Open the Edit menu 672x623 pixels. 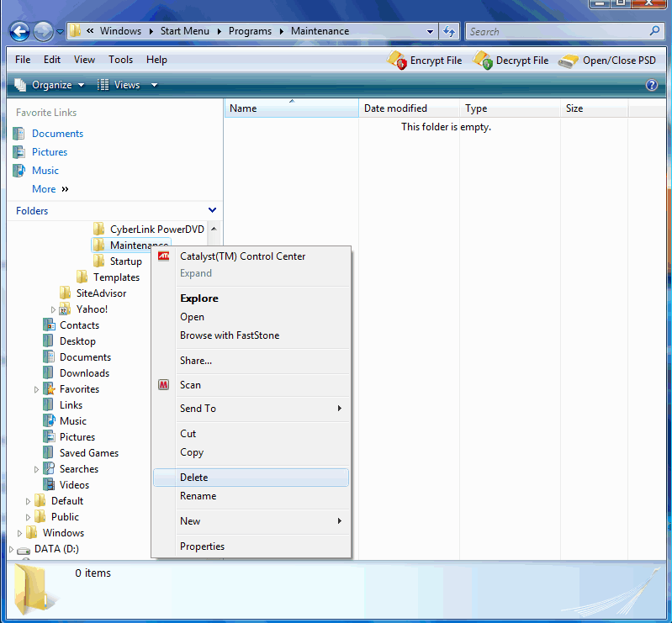pos(52,60)
